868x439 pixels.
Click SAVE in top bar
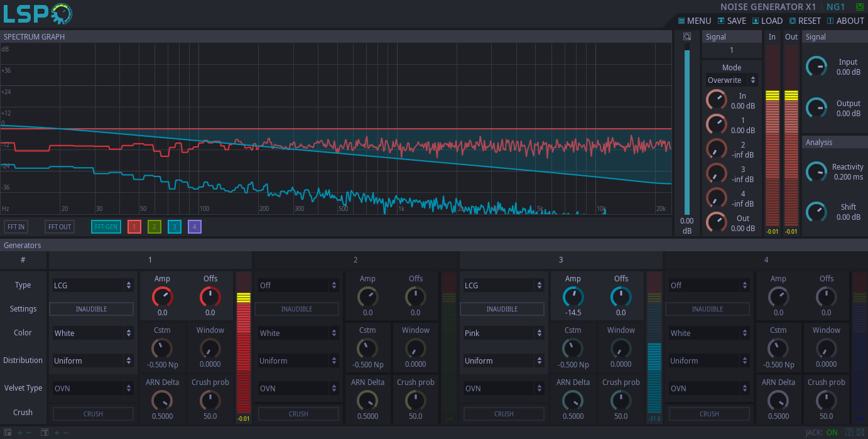(x=732, y=21)
